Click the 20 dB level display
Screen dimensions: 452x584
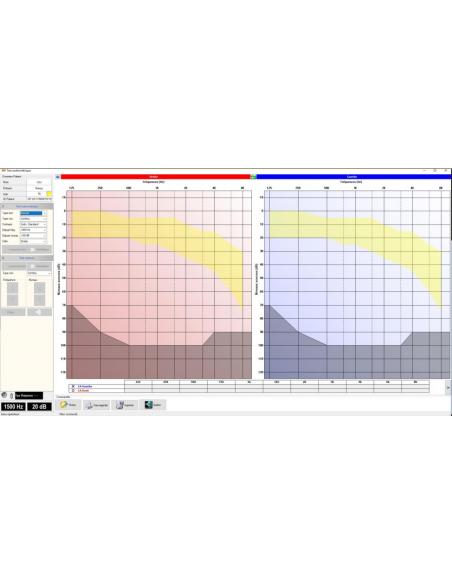(39, 406)
